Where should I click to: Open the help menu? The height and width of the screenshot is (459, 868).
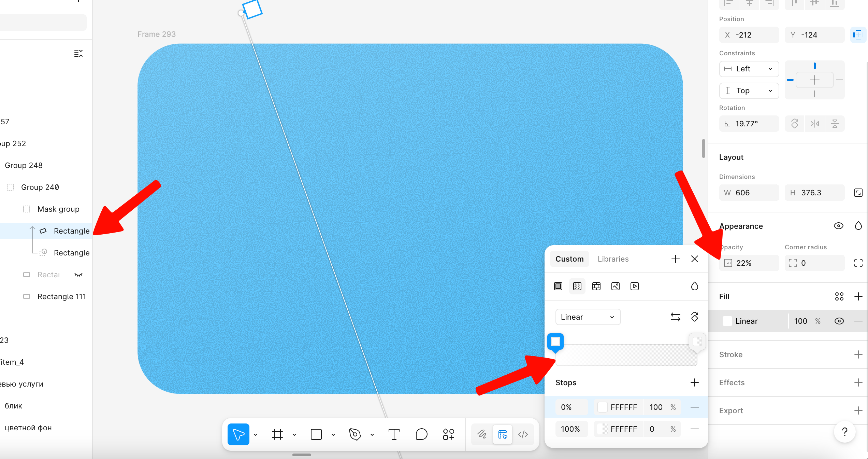[x=844, y=432]
